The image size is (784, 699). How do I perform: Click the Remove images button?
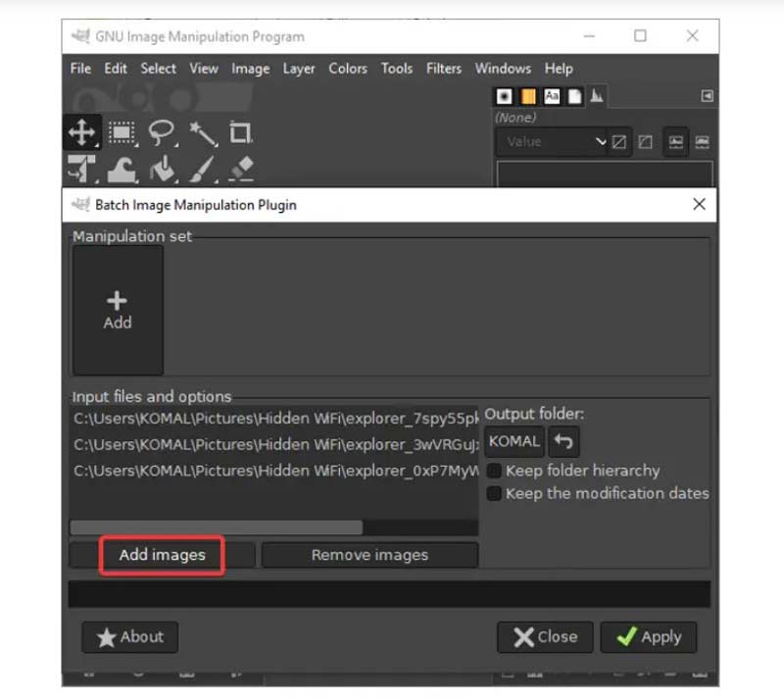point(370,556)
